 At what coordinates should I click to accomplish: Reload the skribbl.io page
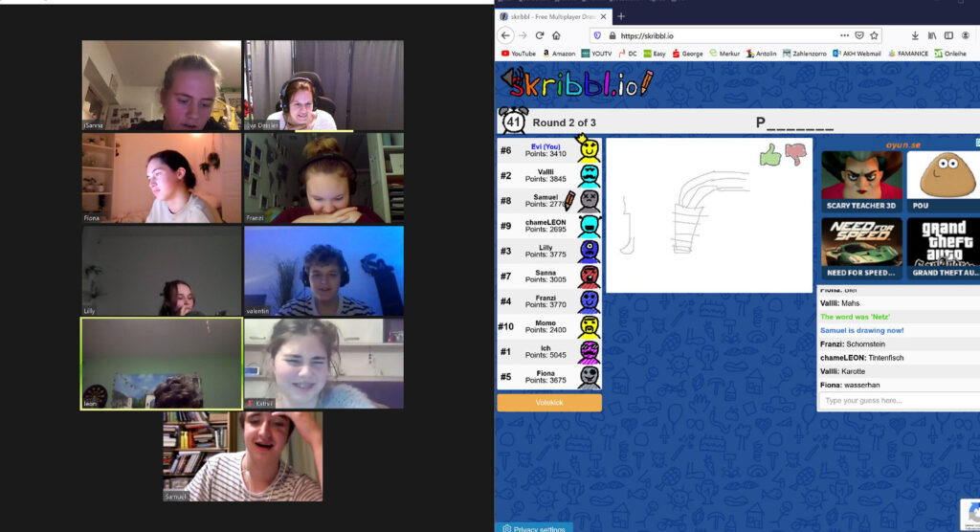point(540,35)
